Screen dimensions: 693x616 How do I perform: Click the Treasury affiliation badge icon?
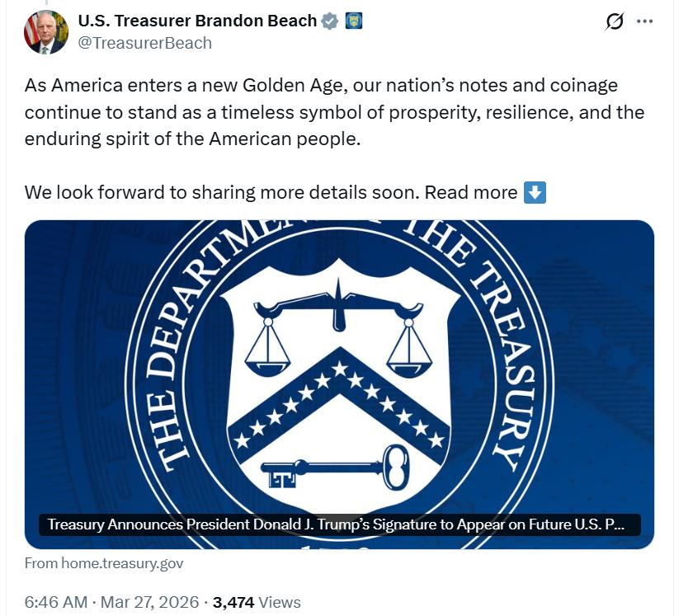click(x=353, y=21)
